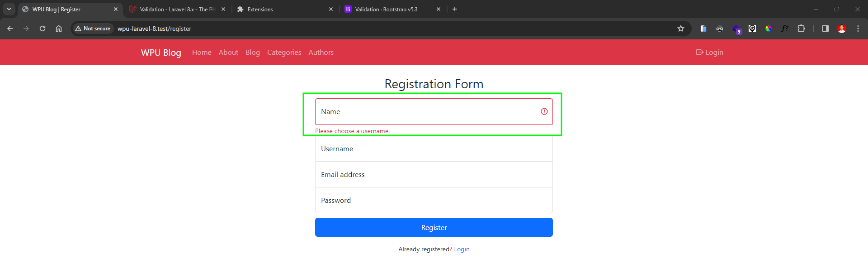Open the browser profile avatar
868x278 pixels.
[842, 29]
